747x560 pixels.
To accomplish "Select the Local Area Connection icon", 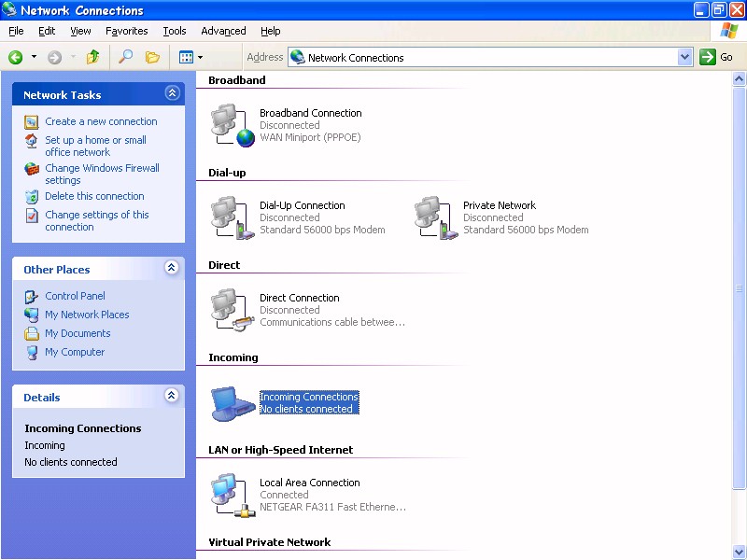I will point(233,496).
